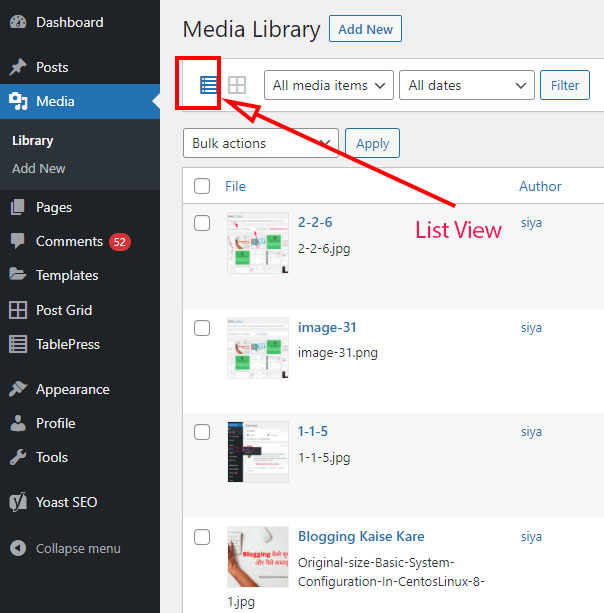Viewport: 604px width, 613px height.
Task: Click the Add New button beside title
Action: [365, 29]
